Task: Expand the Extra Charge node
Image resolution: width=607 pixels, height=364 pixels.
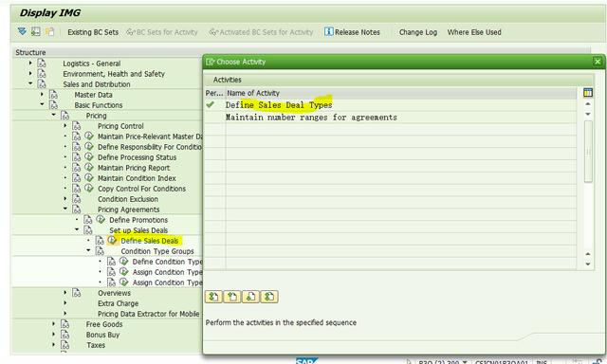Action: [x=65, y=303]
